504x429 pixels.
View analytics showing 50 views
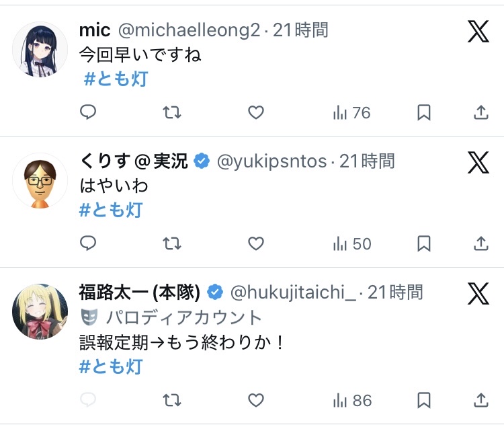tap(351, 243)
